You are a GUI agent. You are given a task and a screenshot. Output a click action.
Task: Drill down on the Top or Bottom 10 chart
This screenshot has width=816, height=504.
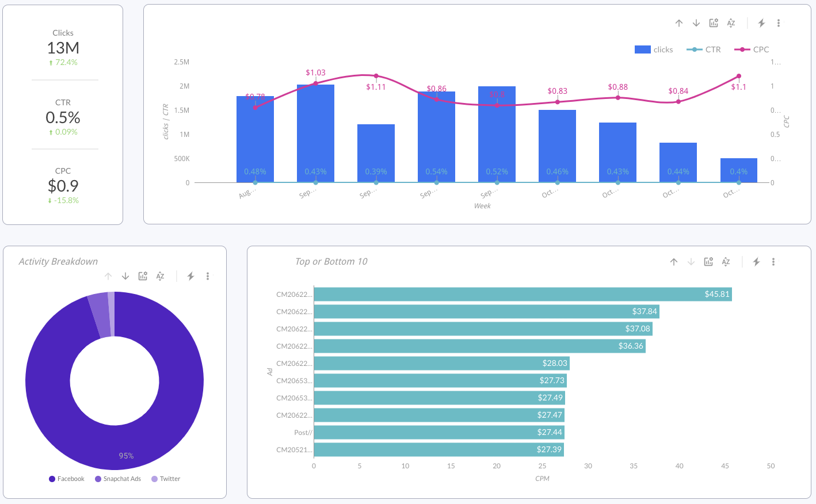coord(691,261)
